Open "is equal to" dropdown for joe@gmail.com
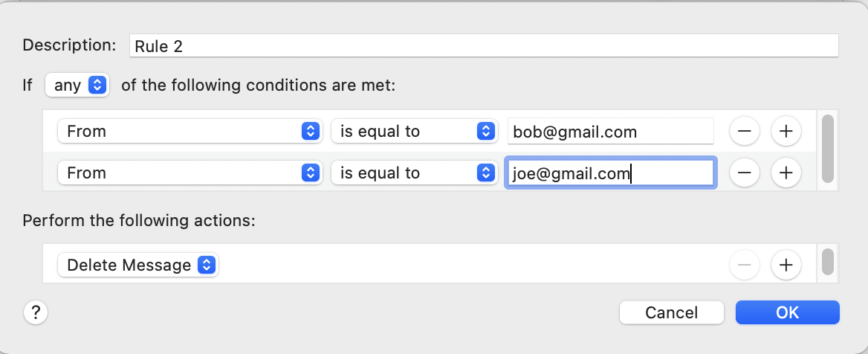868x354 pixels. pyautogui.click(x=413, y=173)
